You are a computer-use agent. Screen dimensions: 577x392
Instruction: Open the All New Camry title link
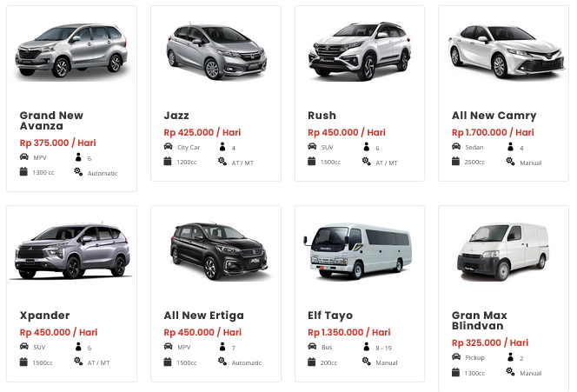tap(494, 116)
